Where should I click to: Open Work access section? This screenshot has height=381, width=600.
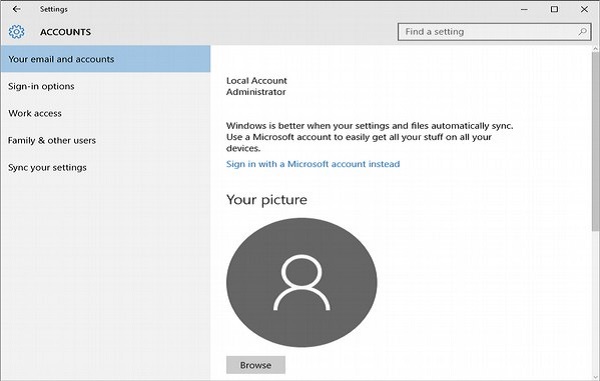(x=105, y=113)
